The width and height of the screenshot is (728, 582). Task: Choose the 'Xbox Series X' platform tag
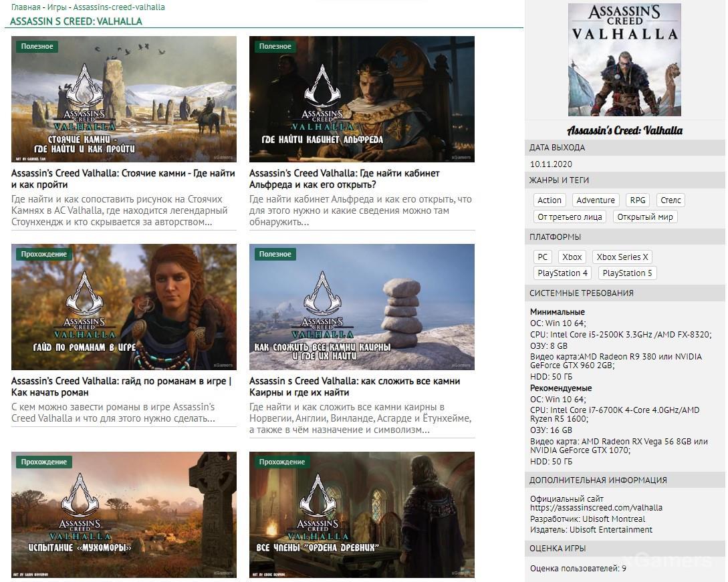622,257
